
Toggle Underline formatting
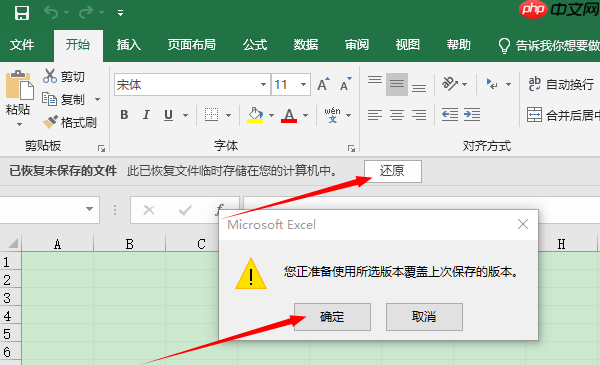click(x=168, y=115)
